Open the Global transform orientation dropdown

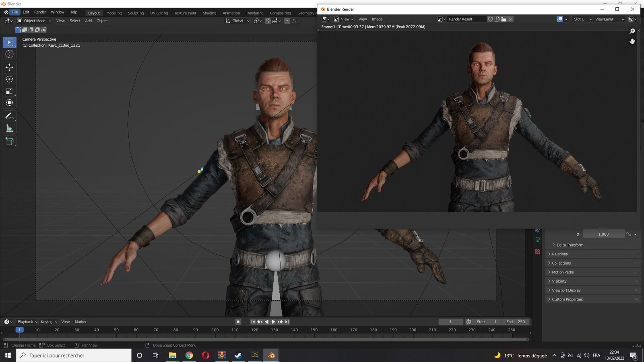pyautogui.click(x=237, y=21)
